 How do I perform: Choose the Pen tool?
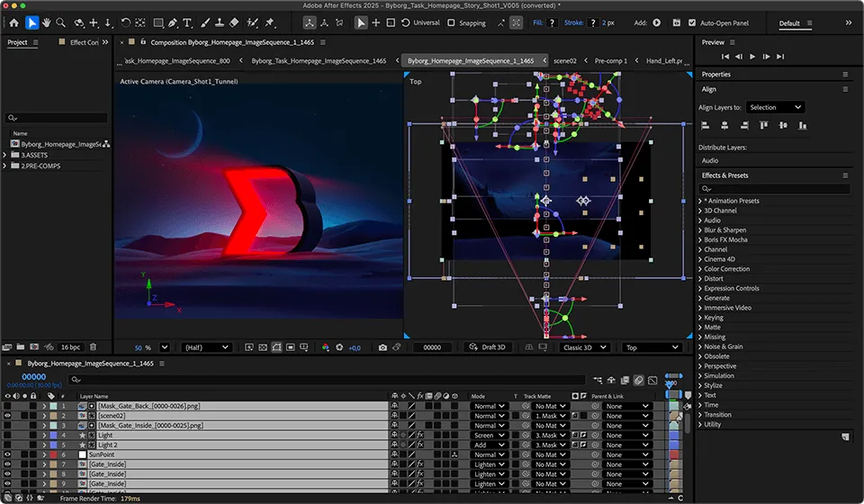[173, 22]
